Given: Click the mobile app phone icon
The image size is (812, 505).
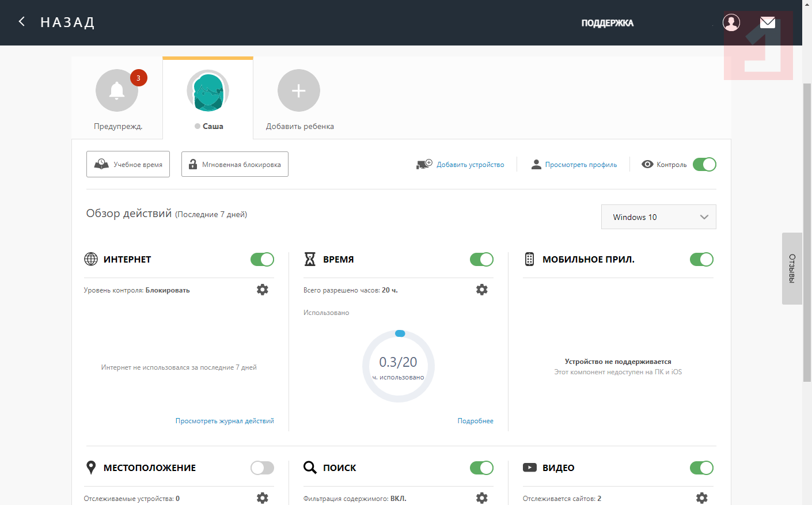Looking at the screenshot, I should tap(529, 259).
